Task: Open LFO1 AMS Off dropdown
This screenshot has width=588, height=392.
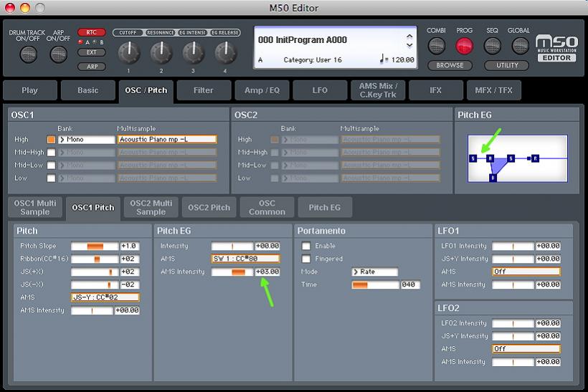Action: click(x=526, y=272)
